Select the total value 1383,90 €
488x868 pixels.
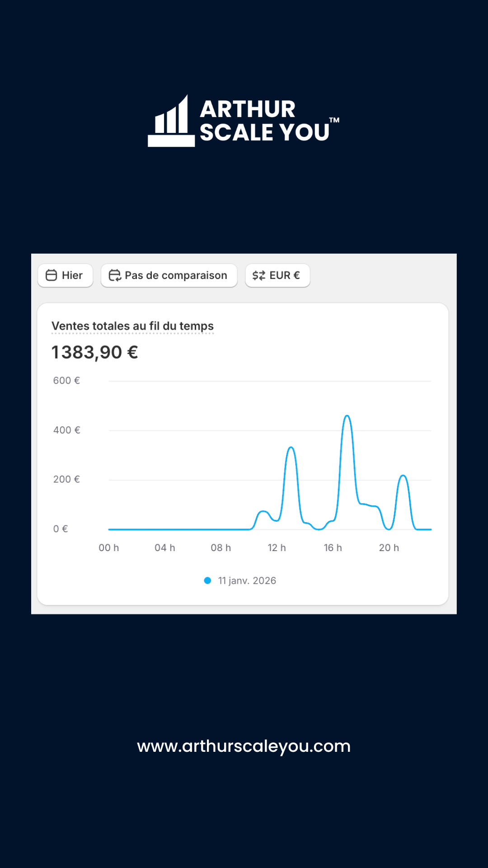pyautogui.click(x=95, y=352)
